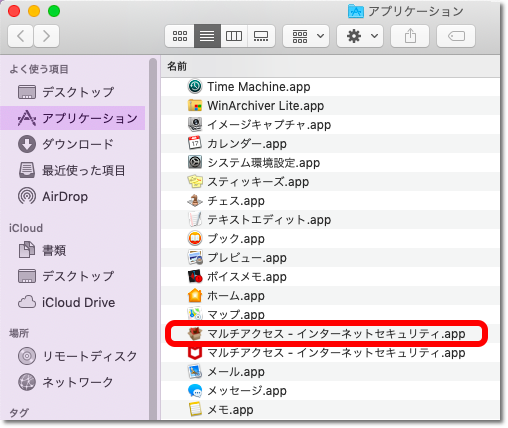Click the red shield マルチアクセス app icon
The height and width of the screenshot is (428, 508).
coord(195,353)
